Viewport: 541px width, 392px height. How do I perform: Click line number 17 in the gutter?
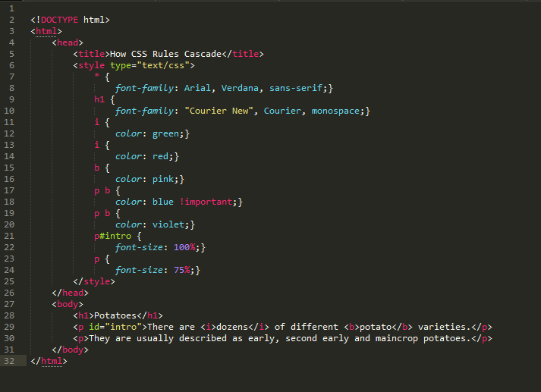(9, 190)
